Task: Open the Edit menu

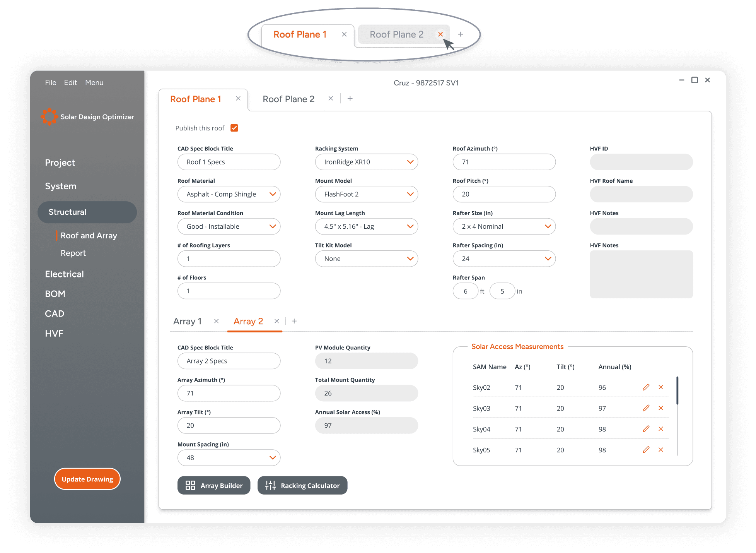Action: [x=70, y=82]
